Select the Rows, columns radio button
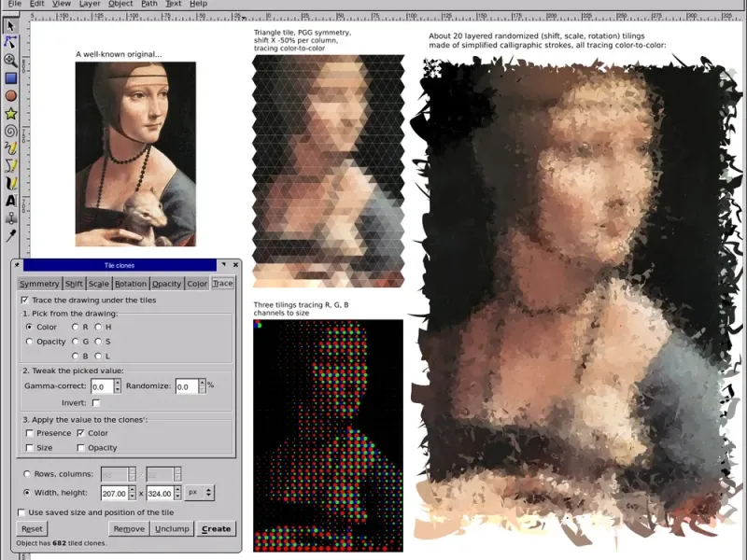This screenshot has width=747, height=560. (27, 474)
